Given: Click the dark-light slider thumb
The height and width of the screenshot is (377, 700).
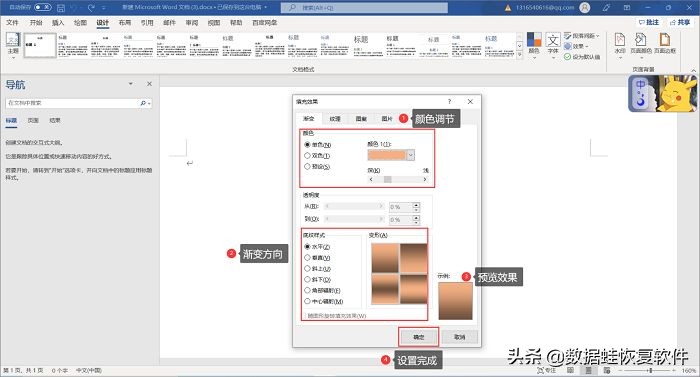Looking at the screenshot, I should click(388, 179).
